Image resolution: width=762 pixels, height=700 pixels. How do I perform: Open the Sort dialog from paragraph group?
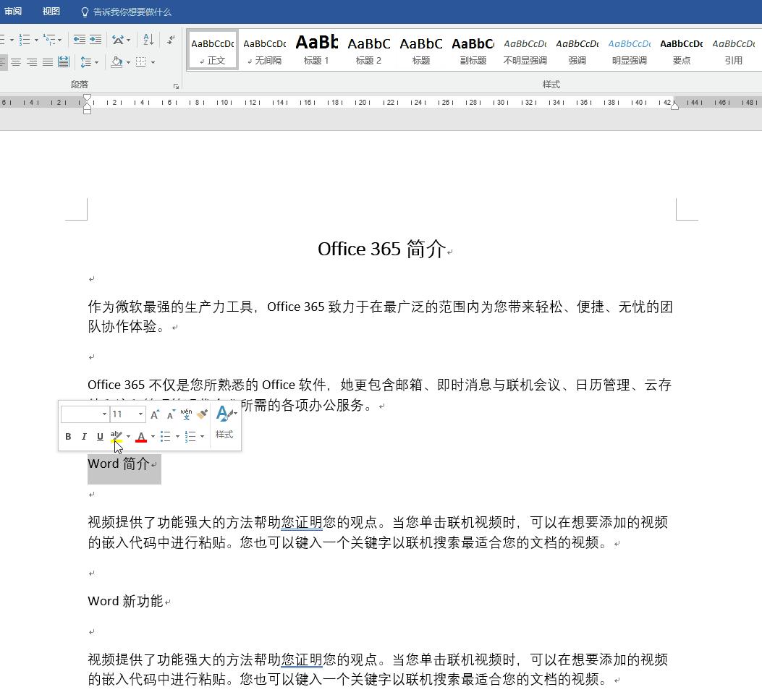tap(148, 40)
